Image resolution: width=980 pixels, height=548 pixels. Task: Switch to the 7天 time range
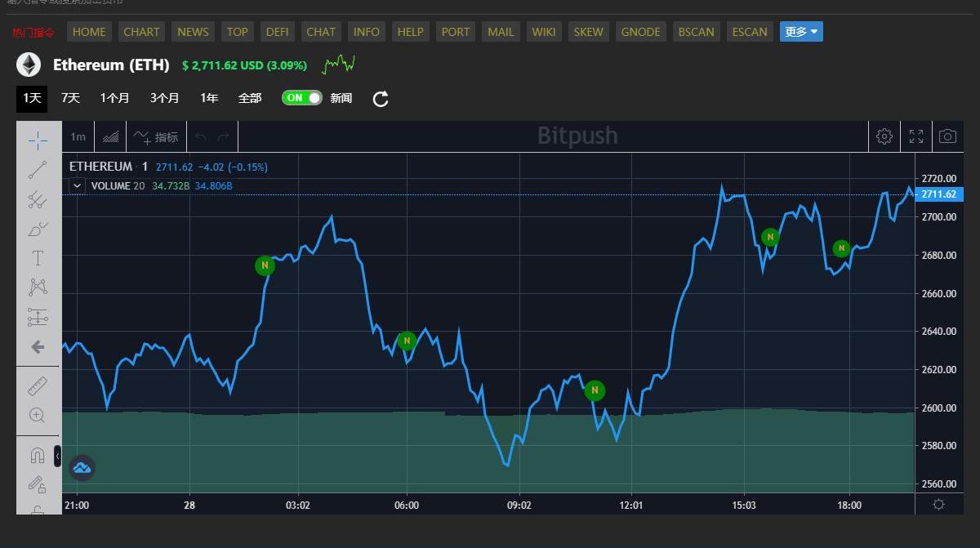(x=70, y=98)
